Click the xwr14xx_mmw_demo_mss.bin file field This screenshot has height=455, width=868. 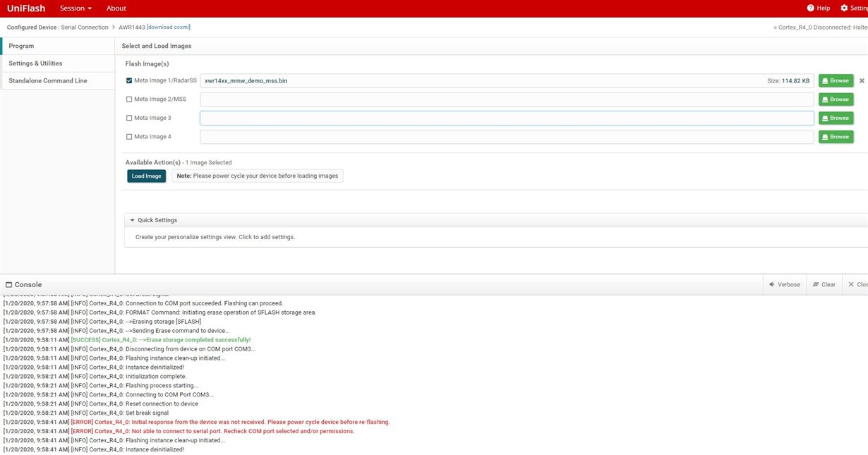pos(507,80)
